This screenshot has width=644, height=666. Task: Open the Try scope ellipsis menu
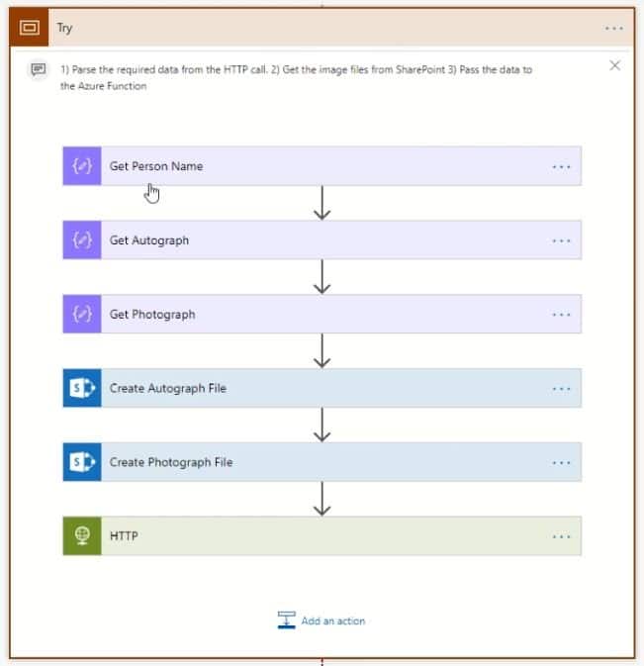pyautogui.click(x=614, y=28)
